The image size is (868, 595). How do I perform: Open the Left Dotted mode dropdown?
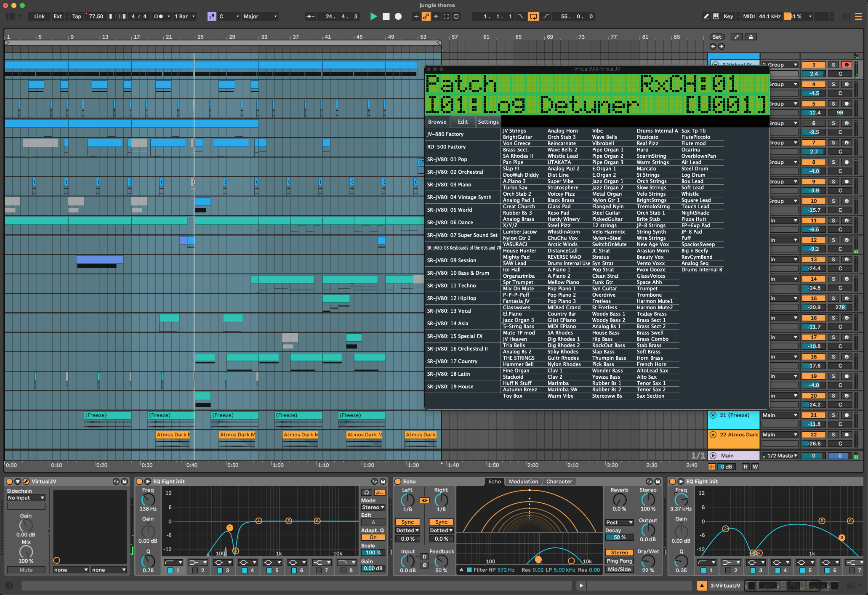(x=407, y=531)
